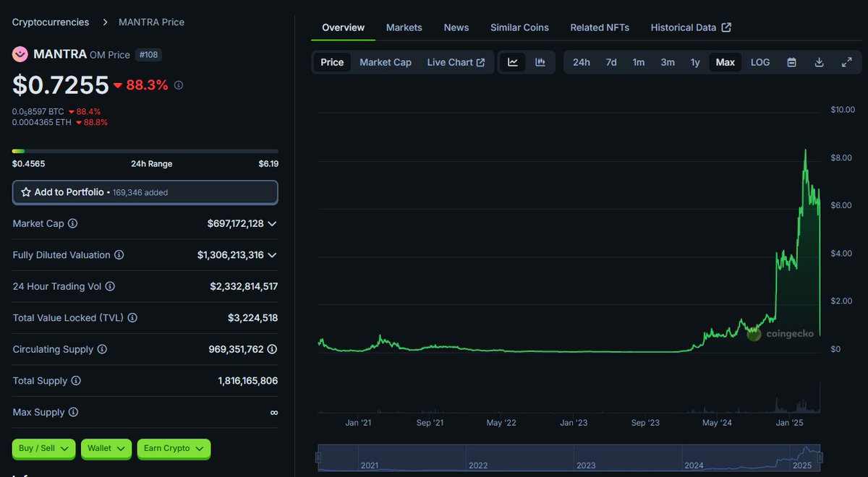Open the Earn Crypto dropdown
Image resolution: width=868 pixels, height=477 pixels.
pyautogui.click(x=174, y=449)
